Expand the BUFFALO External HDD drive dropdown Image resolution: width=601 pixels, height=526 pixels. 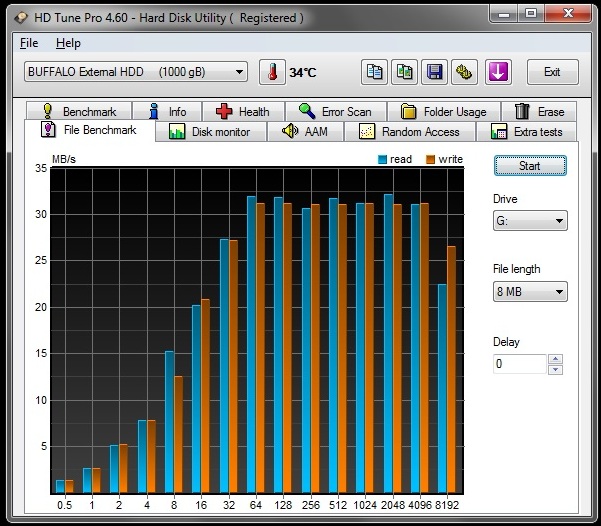(x=135, y=72)
